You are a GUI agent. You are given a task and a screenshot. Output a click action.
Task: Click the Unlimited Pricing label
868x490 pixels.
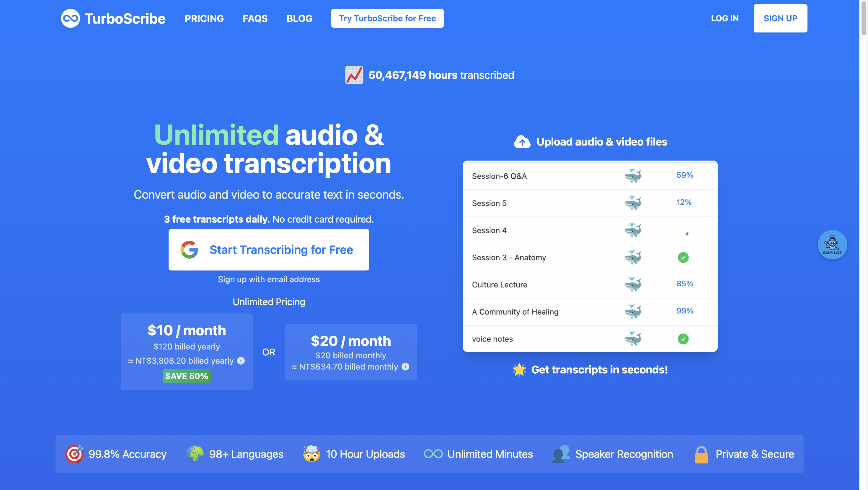point(269,302)
